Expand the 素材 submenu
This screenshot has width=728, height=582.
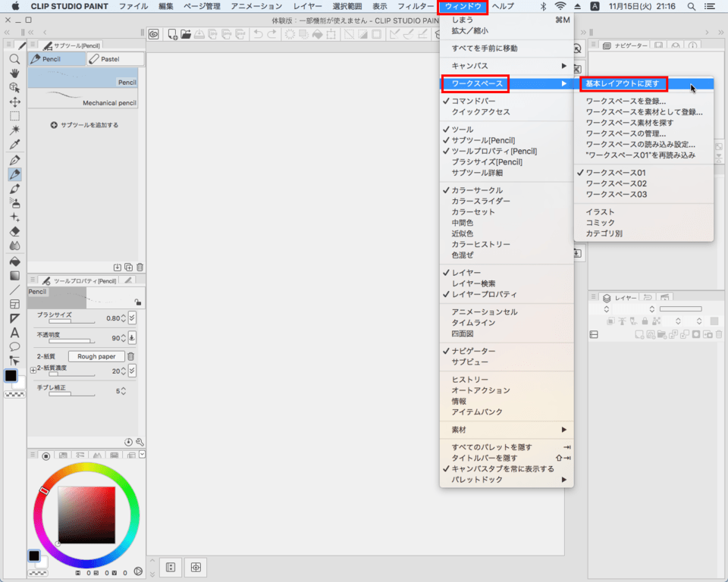[507, 430]
